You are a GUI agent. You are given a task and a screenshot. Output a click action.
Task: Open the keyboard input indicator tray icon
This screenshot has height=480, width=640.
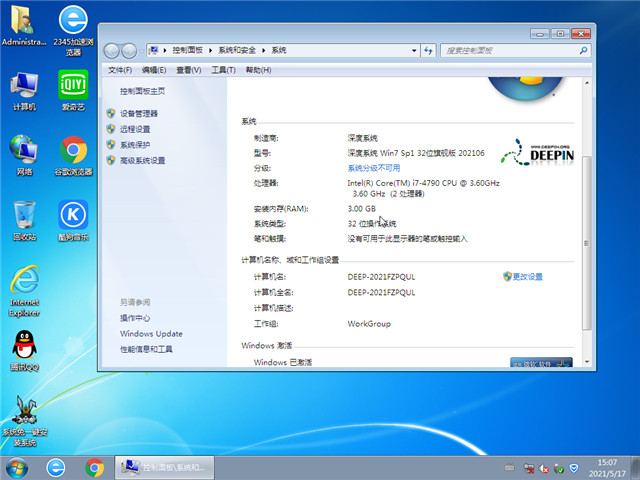point(509,468)
